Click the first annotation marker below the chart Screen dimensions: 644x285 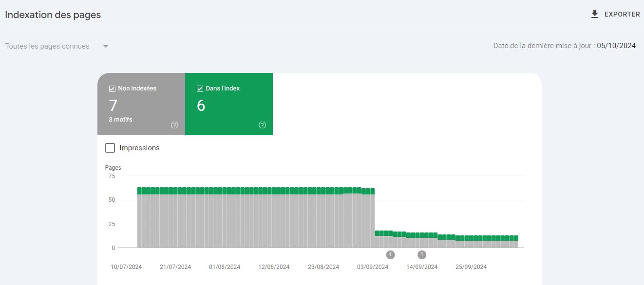tap(390, 255)
